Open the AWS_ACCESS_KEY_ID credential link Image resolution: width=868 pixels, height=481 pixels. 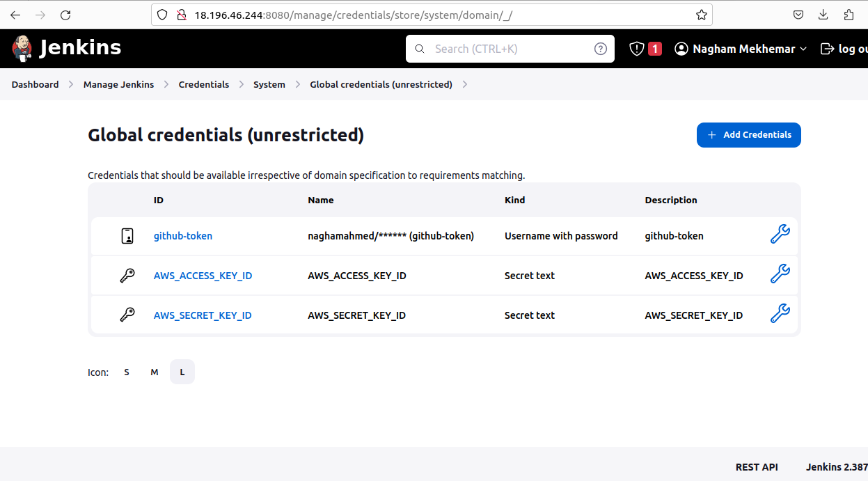(203, 276)
